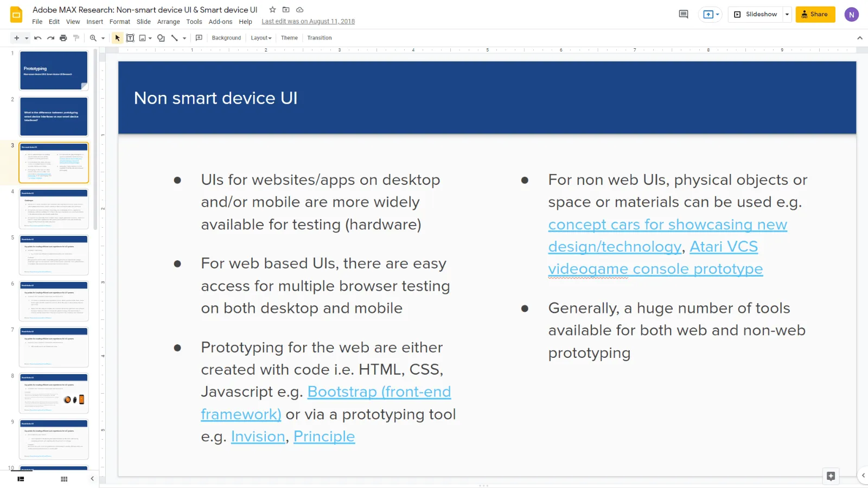
Task: Click the Theme toolbar button
Action: tap(289, 38)
